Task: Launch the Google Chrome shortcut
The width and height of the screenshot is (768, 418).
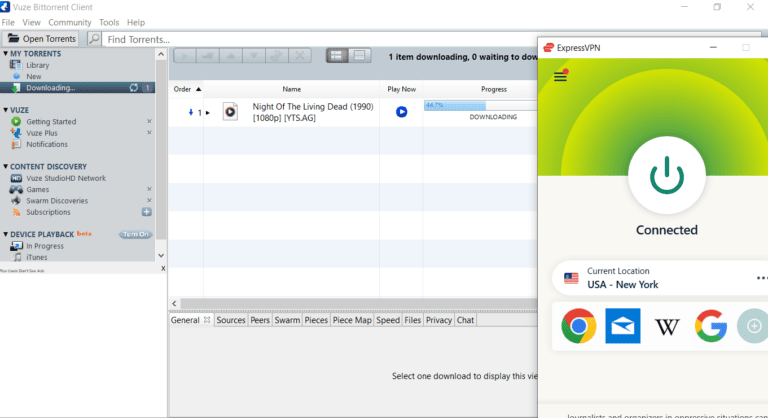Action: point(578,326)
